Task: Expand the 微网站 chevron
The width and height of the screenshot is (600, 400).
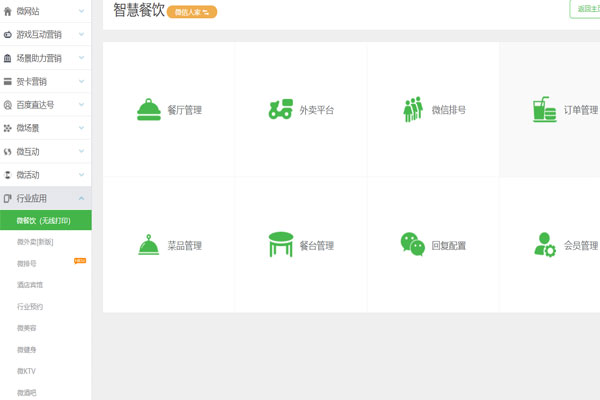Action: point(82,11)
